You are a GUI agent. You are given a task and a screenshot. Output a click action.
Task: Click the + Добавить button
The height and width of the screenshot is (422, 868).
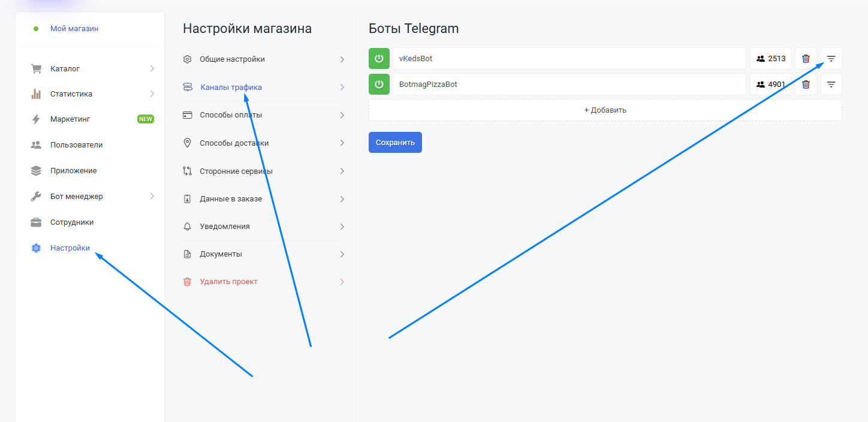pos(605,110)
